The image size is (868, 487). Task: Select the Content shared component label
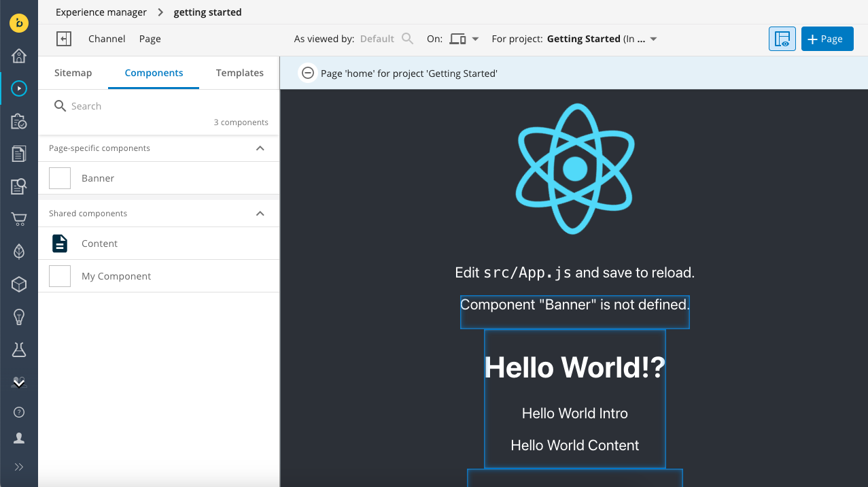(99, 244)
